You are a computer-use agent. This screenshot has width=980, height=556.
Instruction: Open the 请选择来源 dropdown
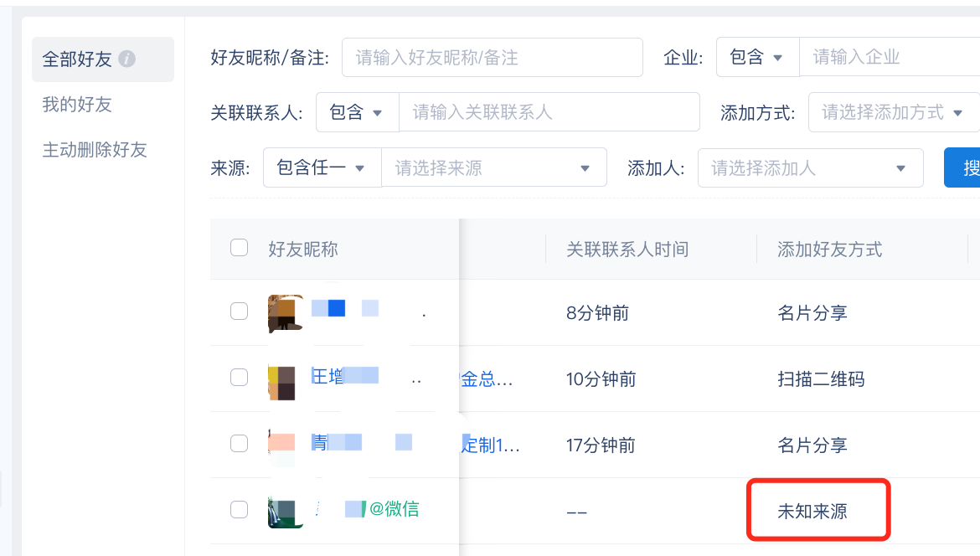pos(493,167)
